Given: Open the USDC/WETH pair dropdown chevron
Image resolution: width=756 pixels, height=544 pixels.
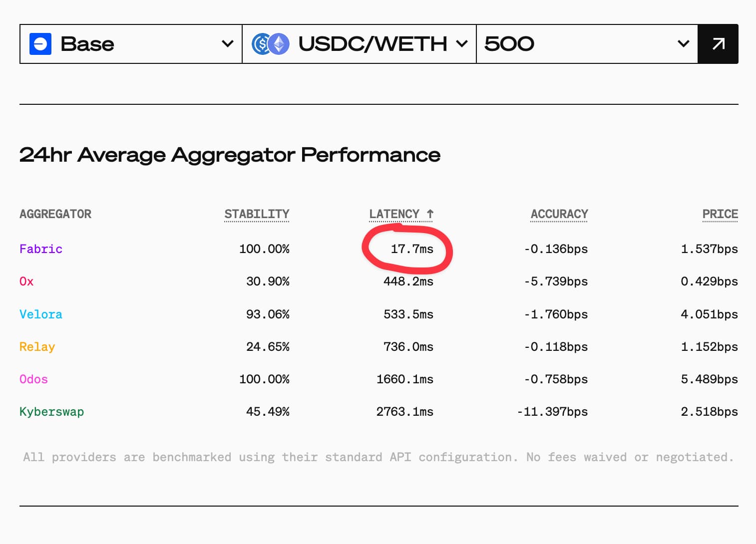Looking at the screenshot, I should click(x=462, y=44).
